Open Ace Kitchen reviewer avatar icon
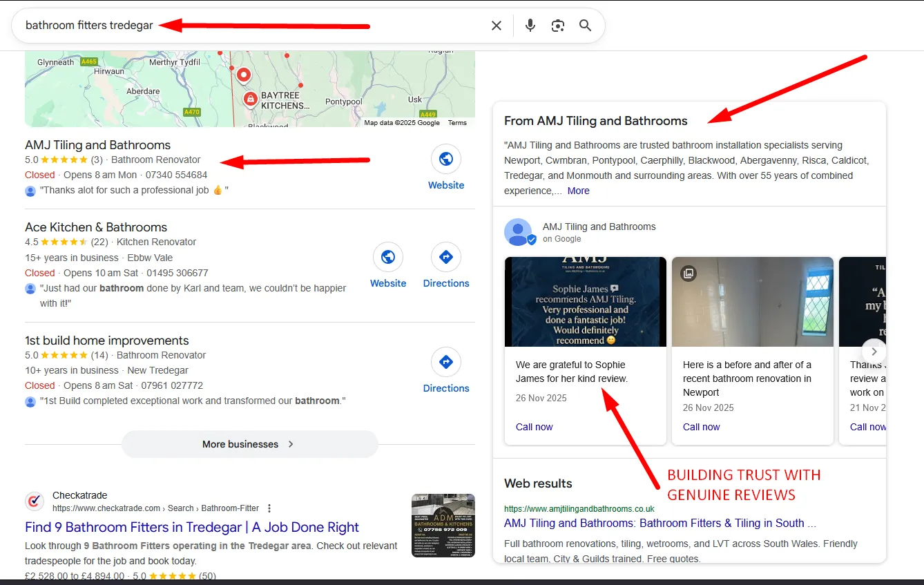924x585 pixels. [x=30, y=289]
